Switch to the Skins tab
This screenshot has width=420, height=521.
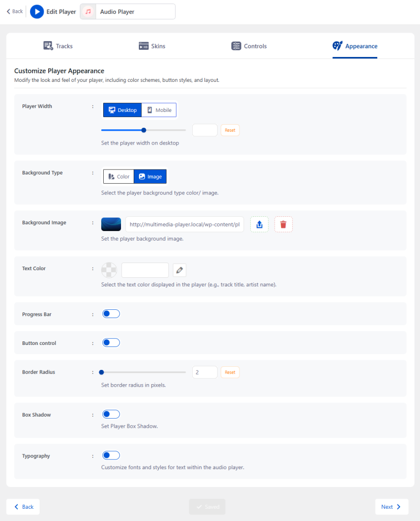pos(152,46)
